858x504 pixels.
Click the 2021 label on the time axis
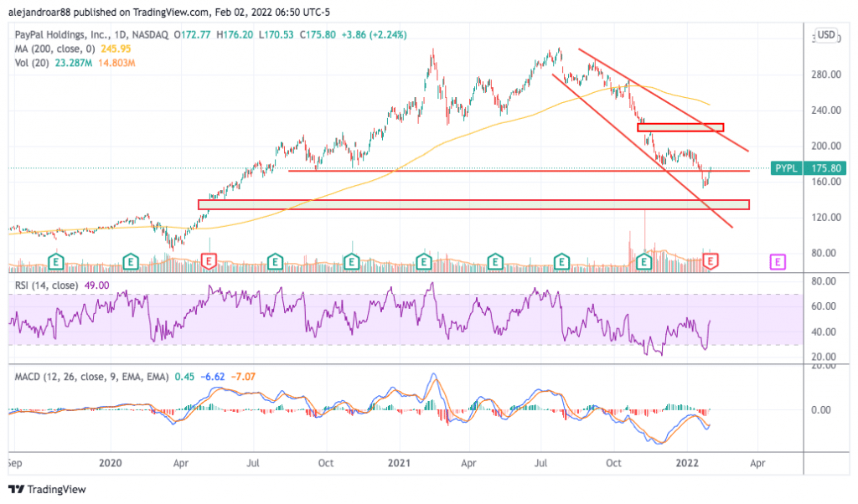(x=399, y=463)
